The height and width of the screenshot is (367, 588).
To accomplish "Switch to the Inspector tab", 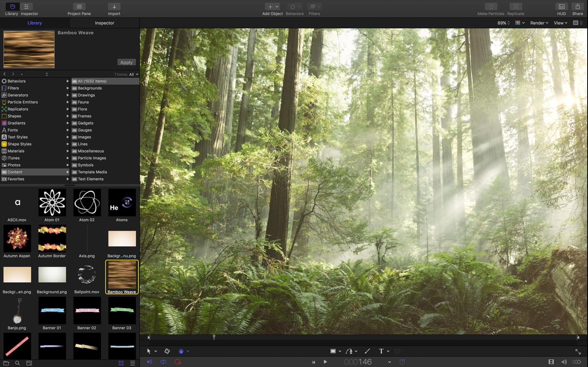I will 105,23.
